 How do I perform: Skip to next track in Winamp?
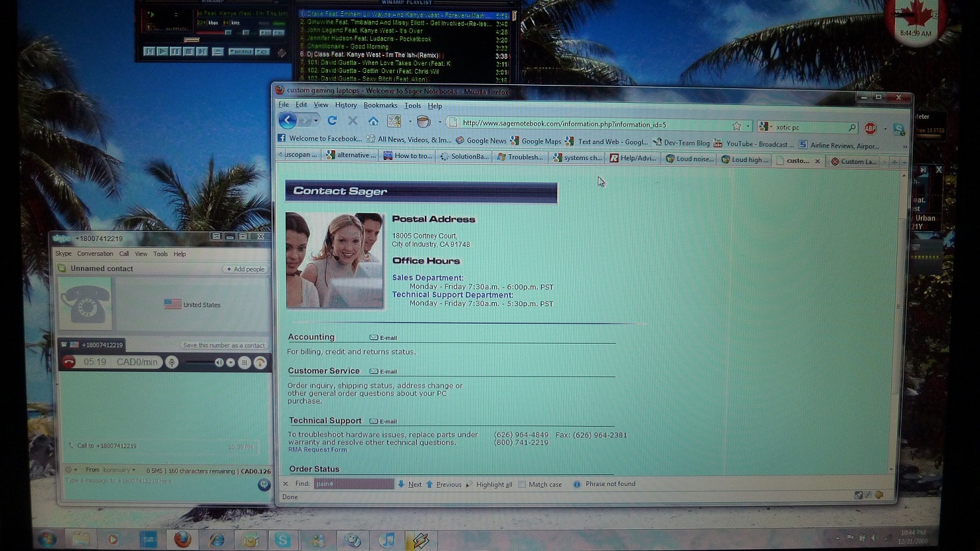tap(202, 51)
